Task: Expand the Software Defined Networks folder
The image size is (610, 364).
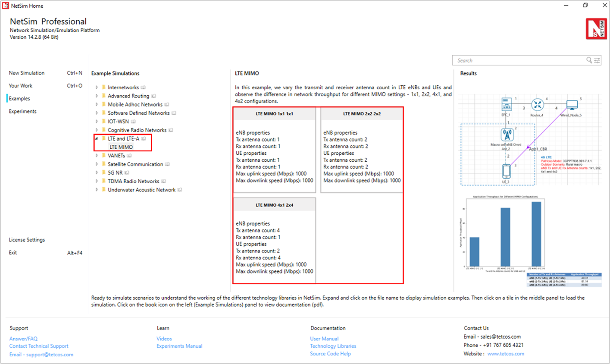Action: tap(97, 113)
